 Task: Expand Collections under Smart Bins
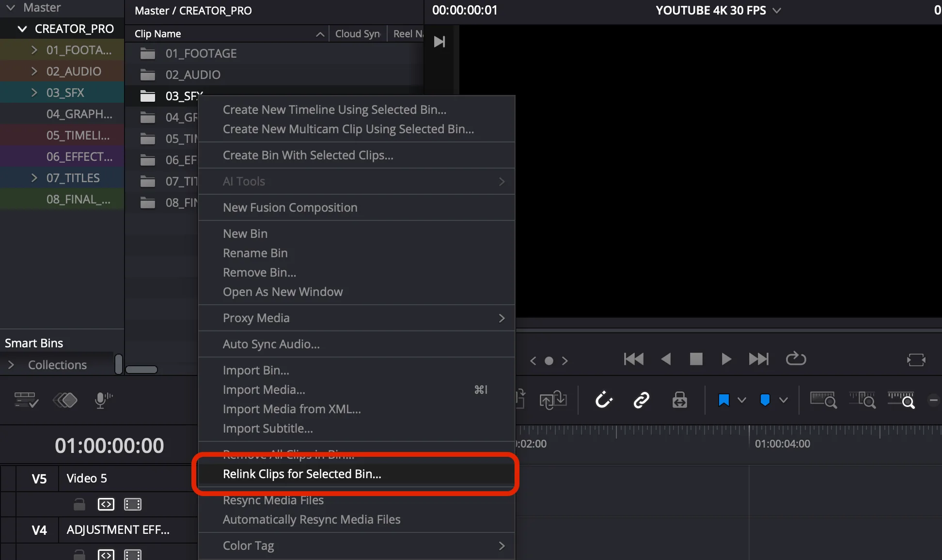(11, 365)
